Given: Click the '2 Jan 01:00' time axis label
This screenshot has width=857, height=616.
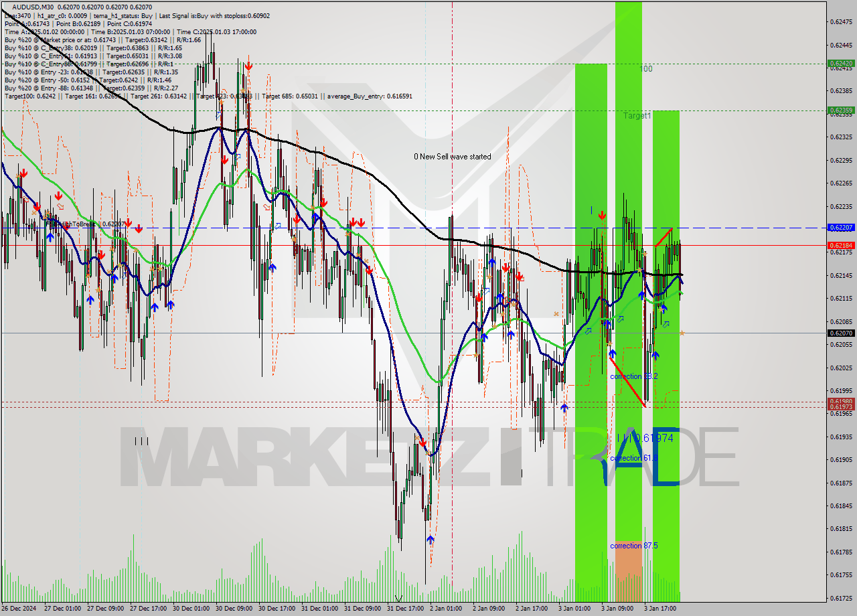Looking at the screenshot, I should coord(447,609).
